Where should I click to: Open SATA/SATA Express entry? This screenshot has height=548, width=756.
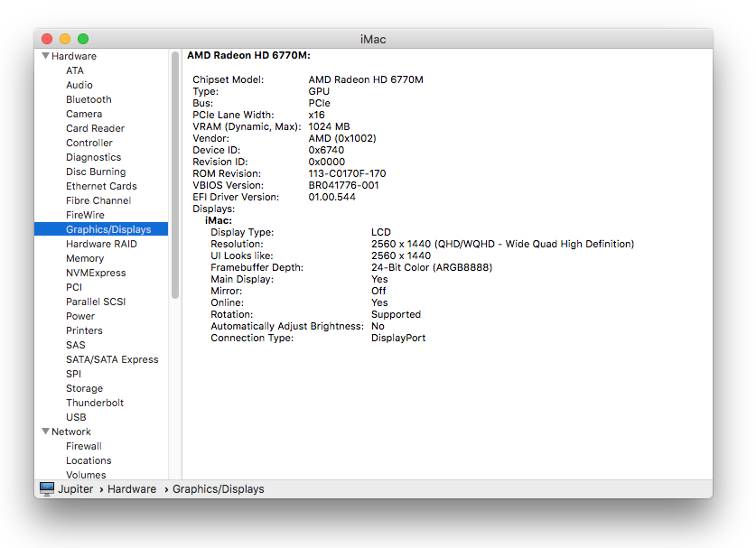pos(112,359)
